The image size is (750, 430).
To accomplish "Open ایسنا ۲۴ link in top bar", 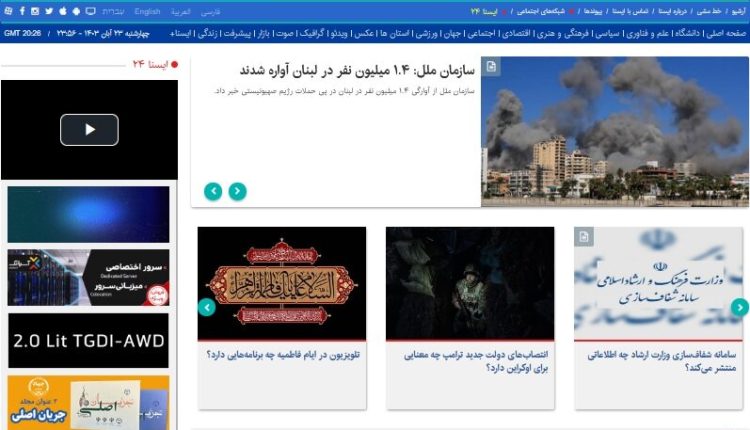I will coord(484,11).
